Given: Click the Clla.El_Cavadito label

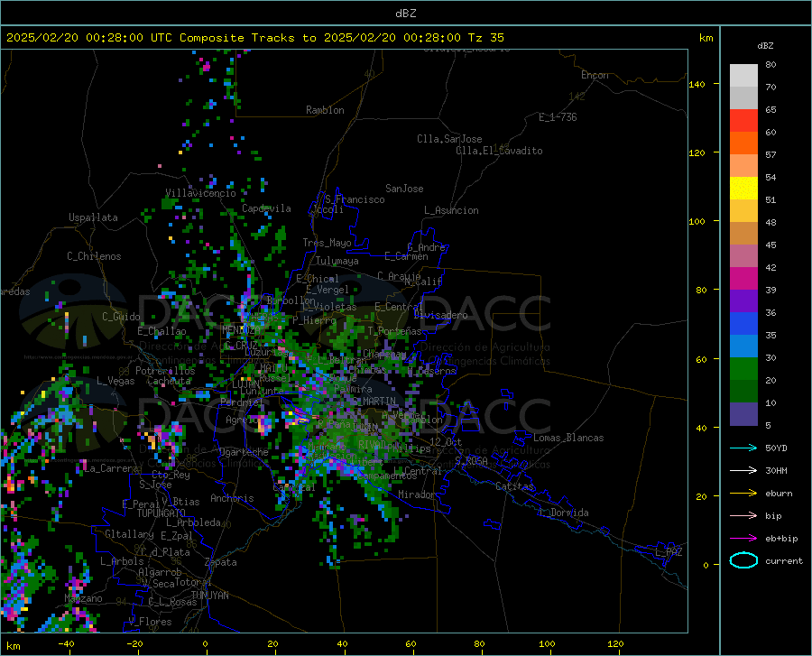Looking at the screenshot, I should coord(499,151).
